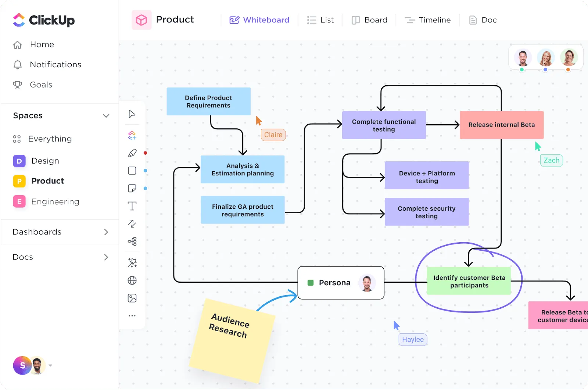Image resolution: width=588 pixels, height=390 pixels.
Task: Pick the blue dot beside rectangle tool
Action: tap(146, 171)
